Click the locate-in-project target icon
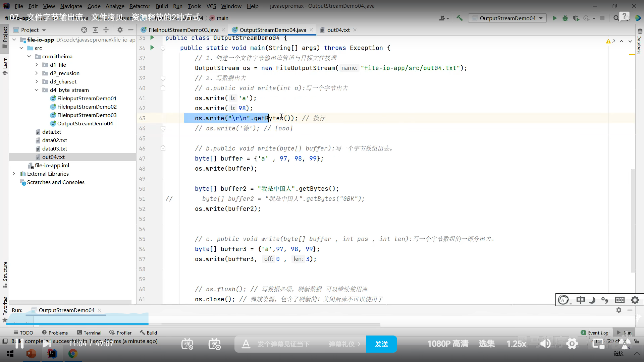The height and width of the screenshot is (362, 644). 84,30
